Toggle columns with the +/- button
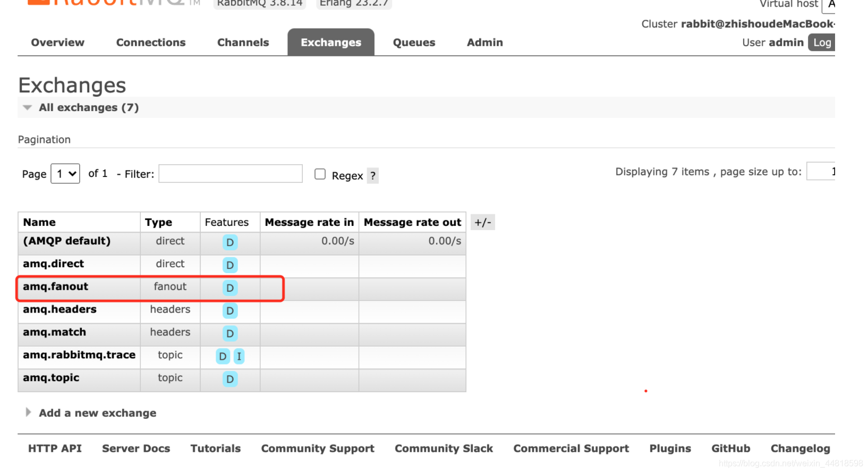This screenshot has height=473, width=868. (x=483, y=222)
